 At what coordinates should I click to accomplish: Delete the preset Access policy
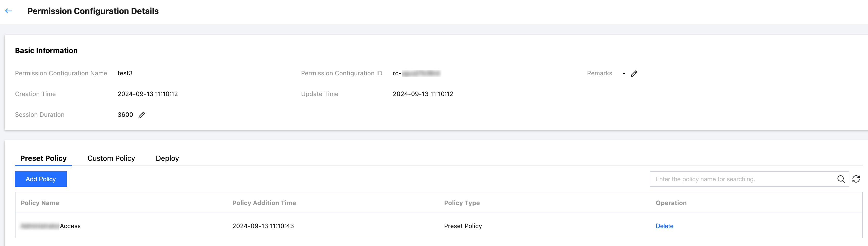click(x=664, y=226)
